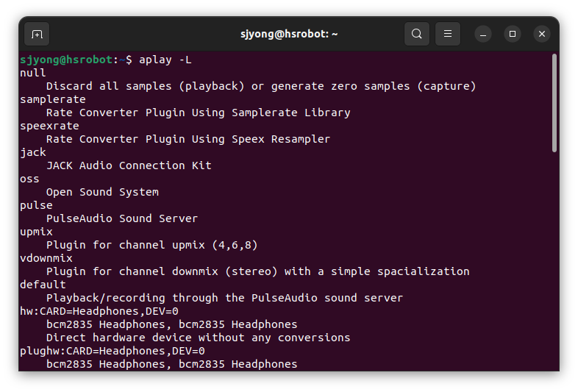Viewport: 578px width, 392px height.
Task: Click the aplay -L command text
Action: (165, 60)
